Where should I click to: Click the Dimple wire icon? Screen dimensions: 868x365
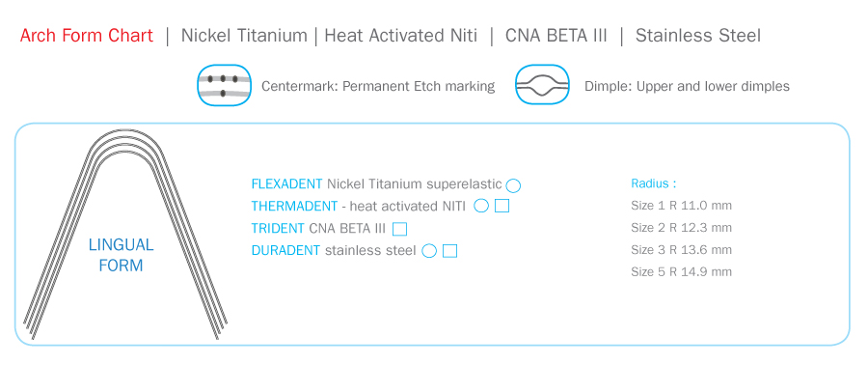pyautogui.click(x=542, y=85)
